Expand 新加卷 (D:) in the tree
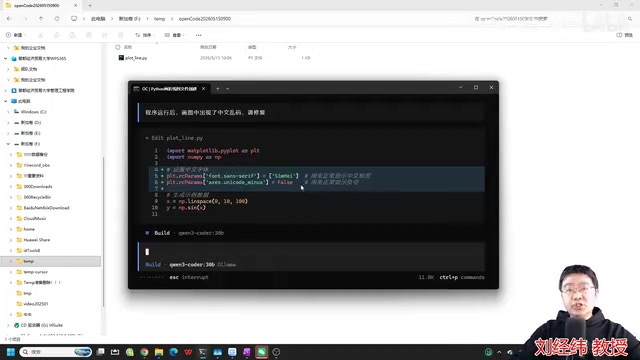This screenshot has width=640, height=360. pos(8,122)
